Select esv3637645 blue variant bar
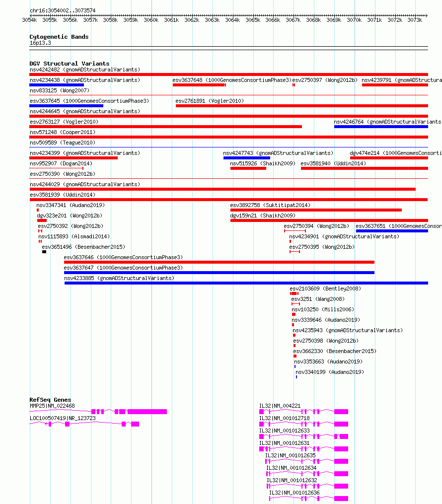 point(66,106)
